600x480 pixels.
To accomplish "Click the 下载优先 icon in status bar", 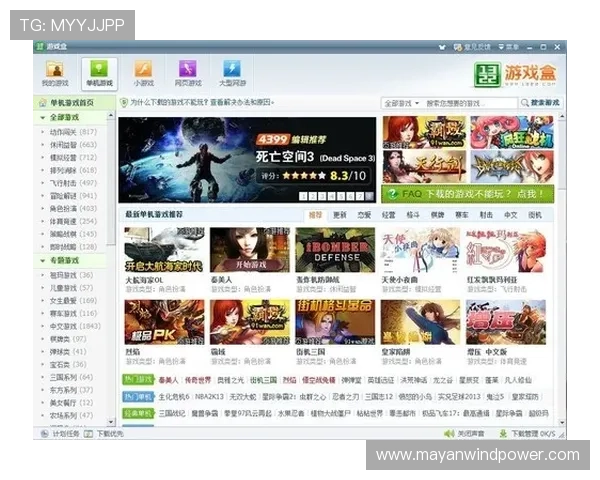I will pyautogui.click(x=88, y=434).
